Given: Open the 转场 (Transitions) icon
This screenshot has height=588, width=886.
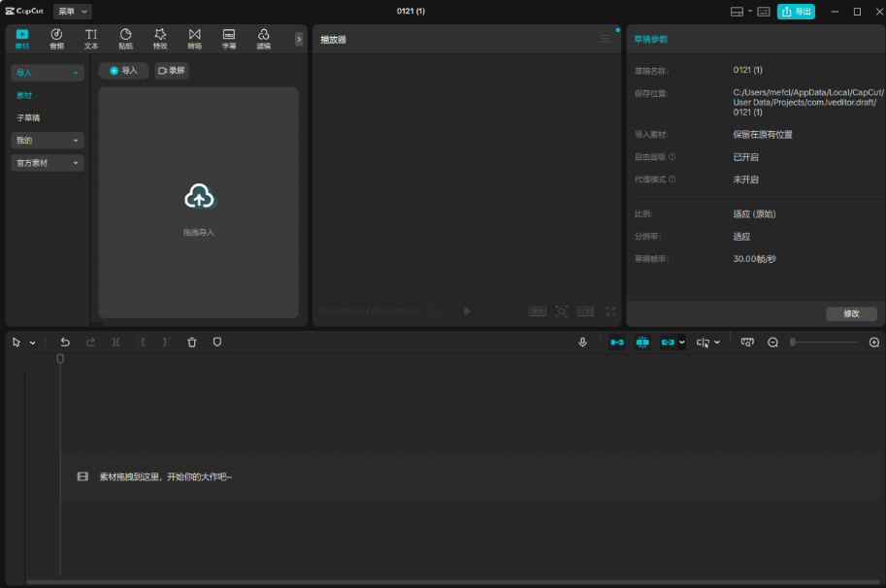Looking at the screenshot, I should pyautogui.click(x=195, y=39).
